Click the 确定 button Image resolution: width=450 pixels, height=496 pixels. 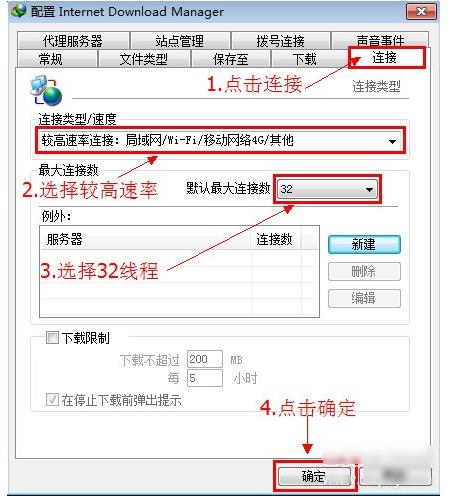(314, 476)
